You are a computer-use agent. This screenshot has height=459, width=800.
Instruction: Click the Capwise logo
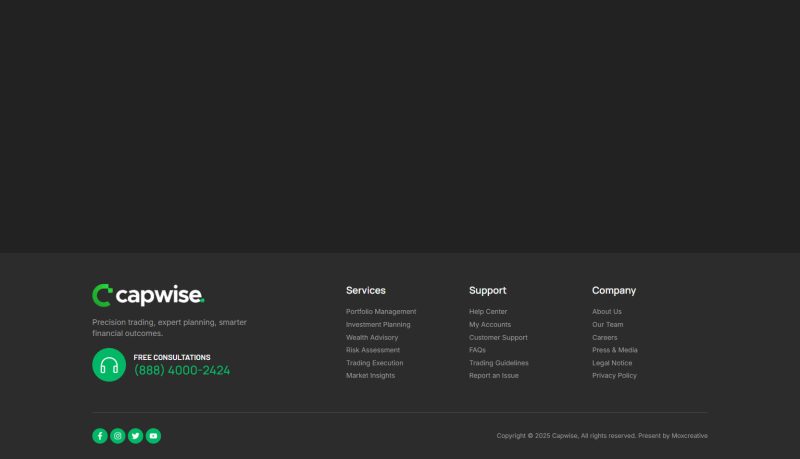click(148, 295)
